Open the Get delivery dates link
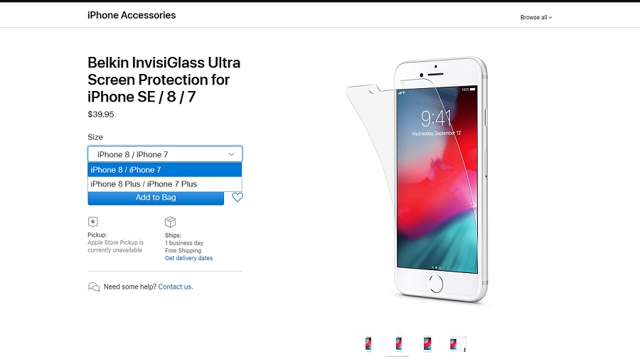The image size is (640, 364). click(x=188, y=258)
